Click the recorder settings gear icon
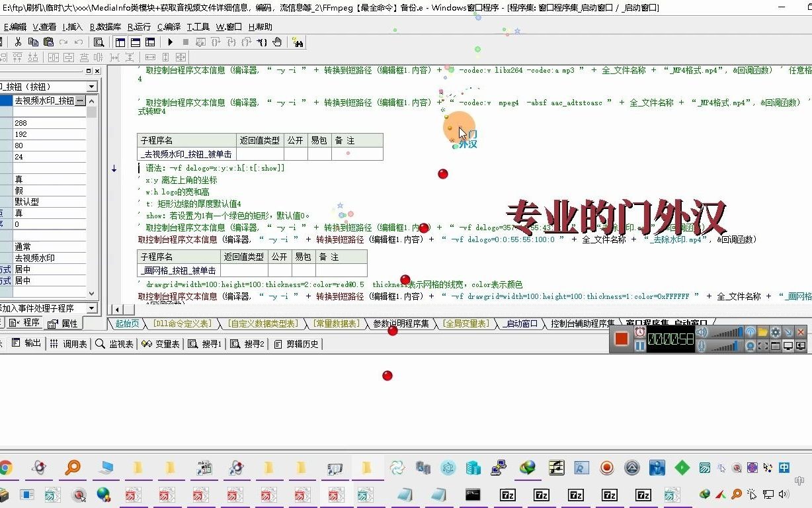 (x=776, y=331)
